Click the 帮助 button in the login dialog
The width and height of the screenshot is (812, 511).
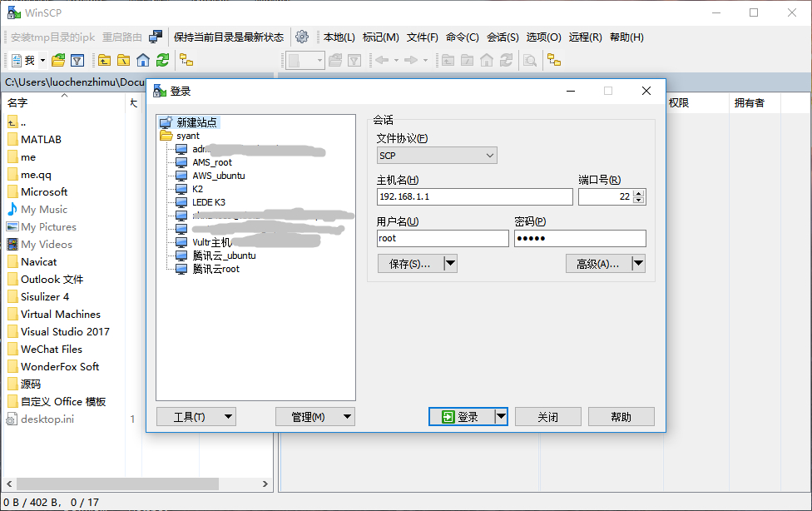(x=621, y=417)
